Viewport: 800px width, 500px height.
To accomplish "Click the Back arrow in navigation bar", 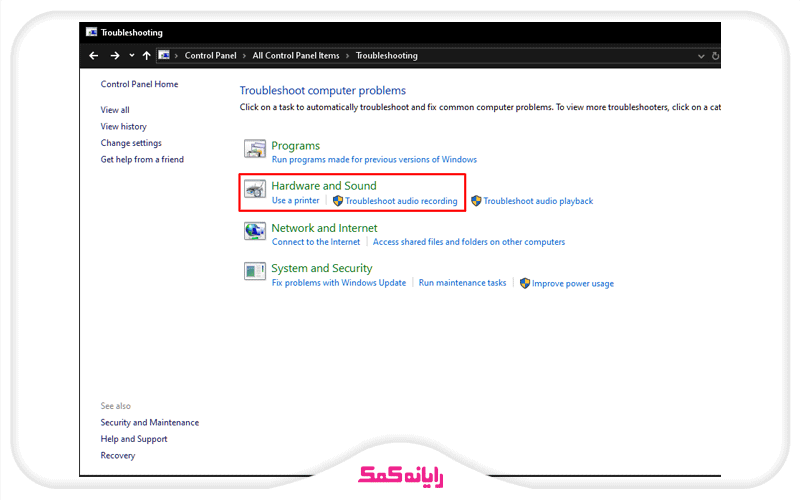I will click(x=94, y=56).
